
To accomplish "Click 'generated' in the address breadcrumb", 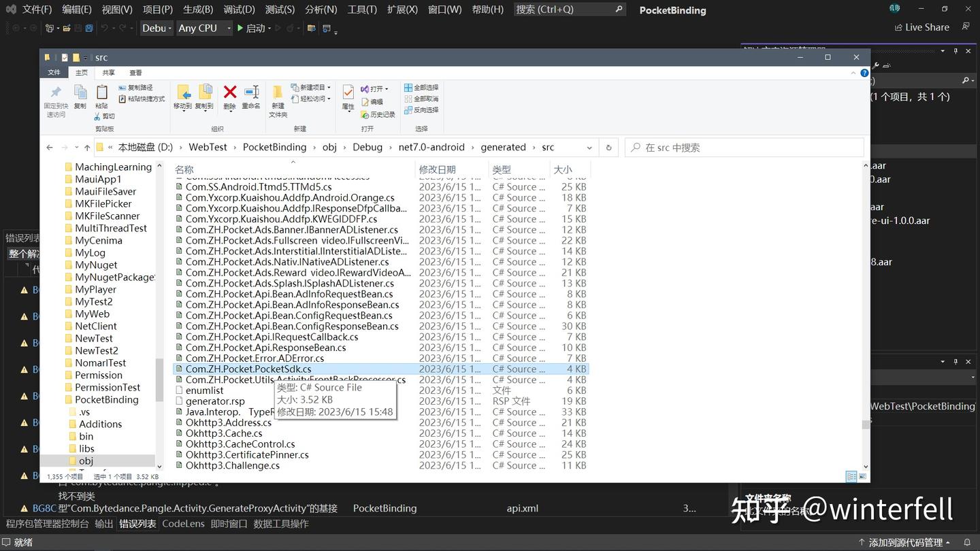I will (503, 147).
